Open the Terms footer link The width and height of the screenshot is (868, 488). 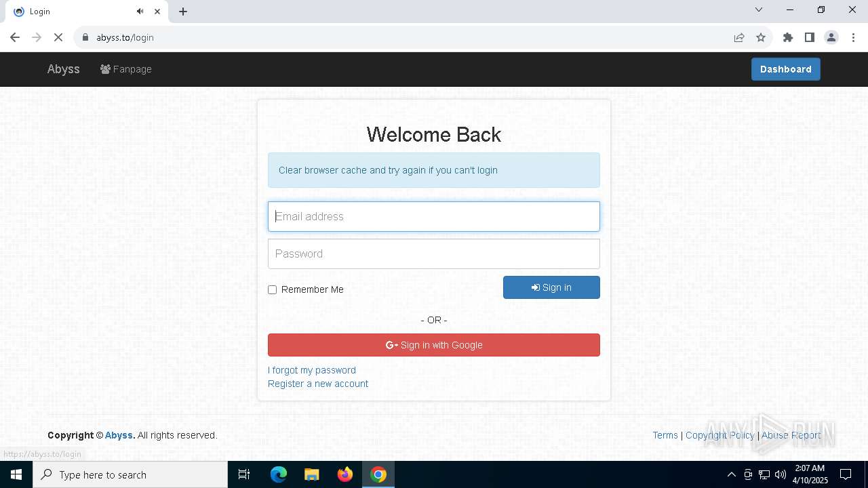point(665,435)
